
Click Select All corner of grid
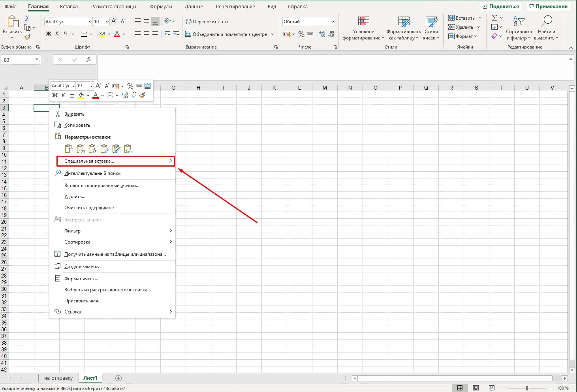tap(4, 88)
